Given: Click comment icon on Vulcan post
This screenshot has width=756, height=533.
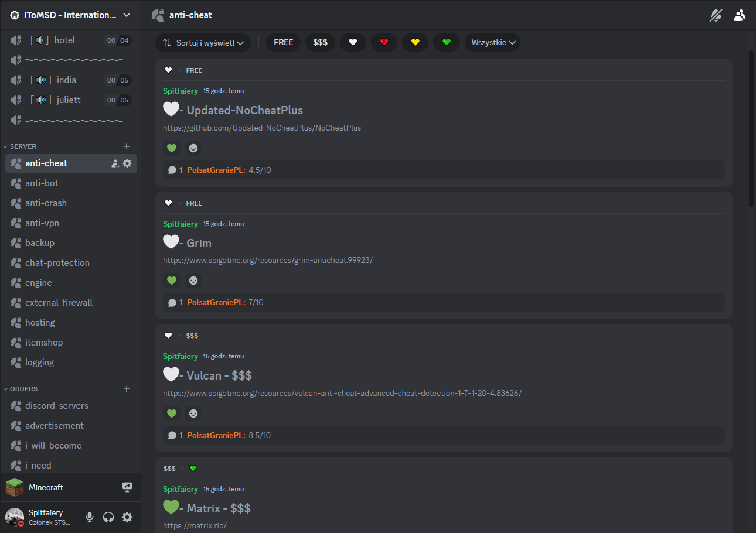Looking at the screenshot, I should click(172, 435).
